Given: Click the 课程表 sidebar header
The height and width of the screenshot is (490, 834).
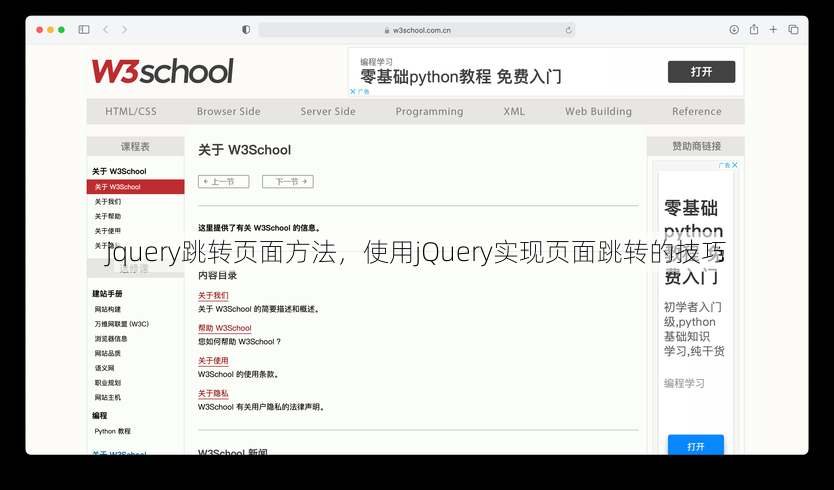Looking at the screenshot, I should pos(136,146).
